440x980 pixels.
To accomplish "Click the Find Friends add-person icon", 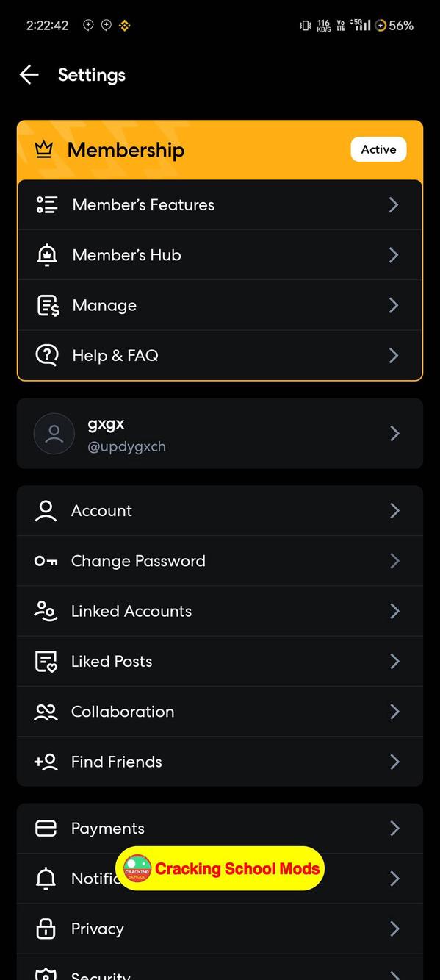I will tap(46, 761).
